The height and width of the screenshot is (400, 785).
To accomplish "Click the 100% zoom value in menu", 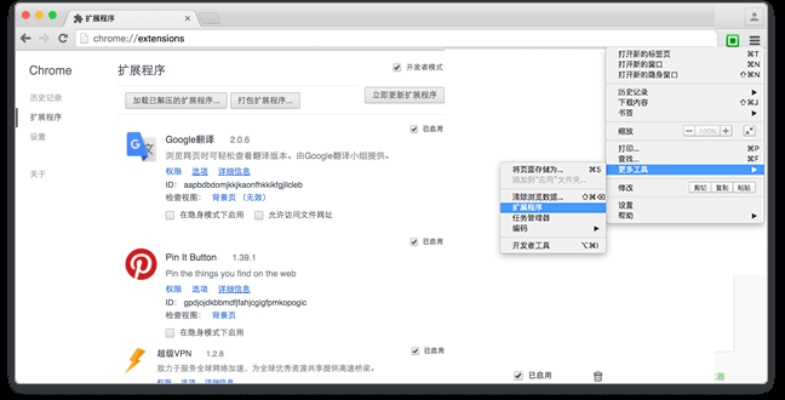I will (x=707, y=131).
